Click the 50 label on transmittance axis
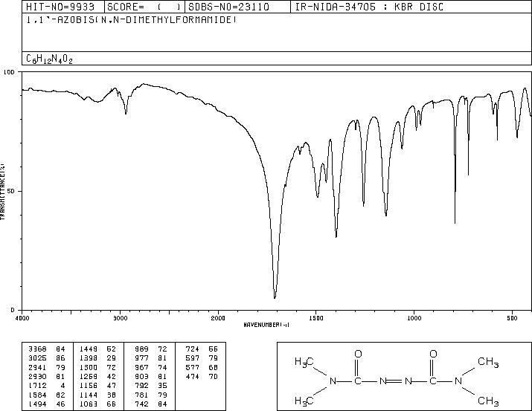532x411 pixels. click(x=11, y=191)
